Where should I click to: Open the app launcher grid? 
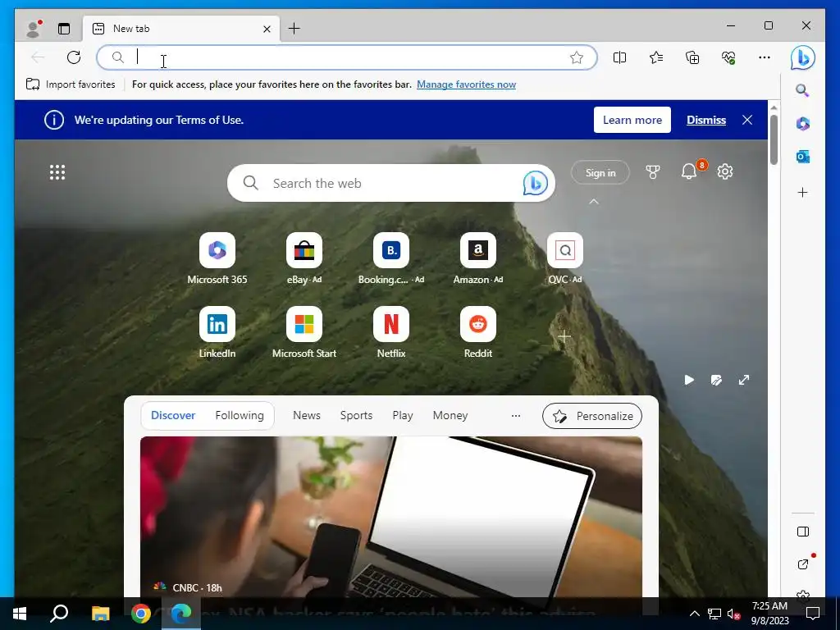[57, 172]
